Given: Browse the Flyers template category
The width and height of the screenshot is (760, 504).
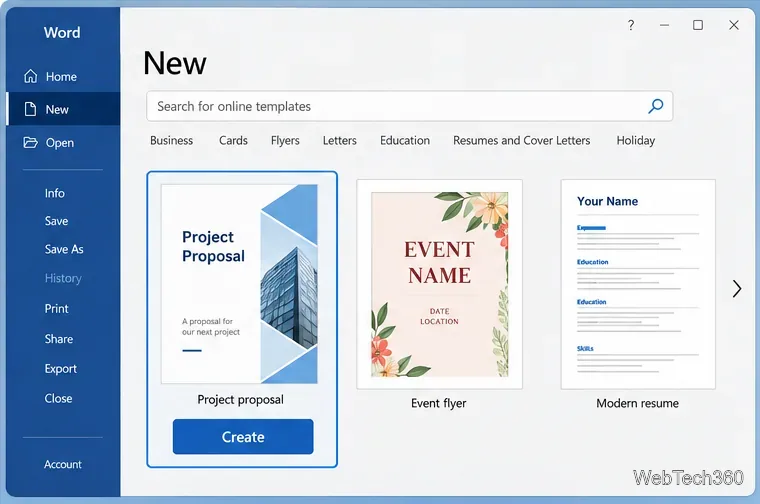Looking at the screenshot, I should (x=285, y=141).
